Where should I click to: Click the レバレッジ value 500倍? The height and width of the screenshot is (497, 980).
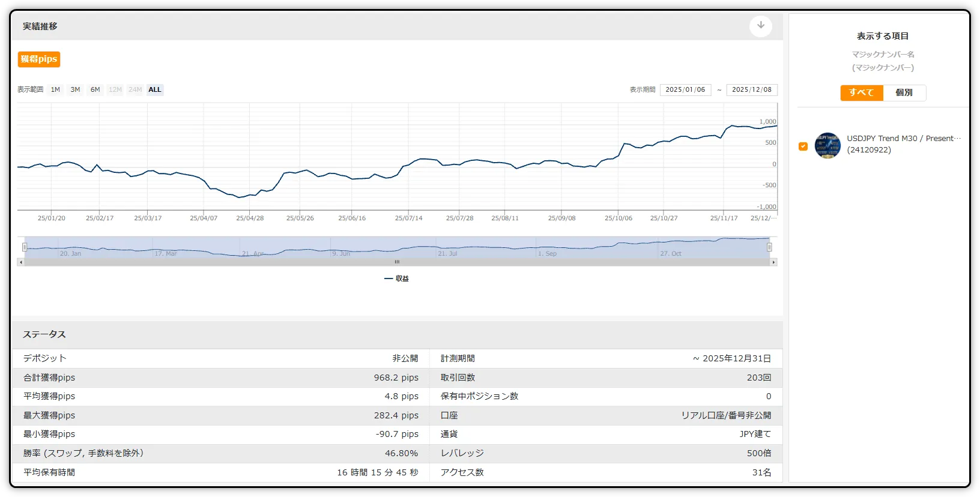point(759,453)
